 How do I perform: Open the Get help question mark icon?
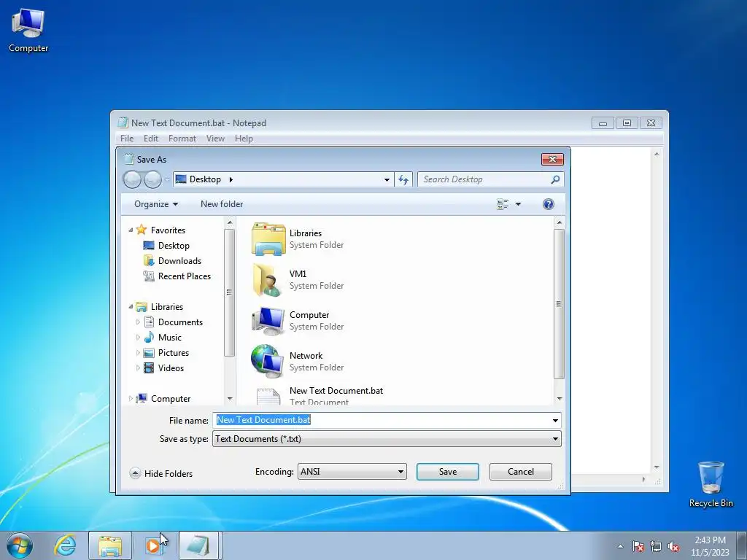(x=549, y=204)
